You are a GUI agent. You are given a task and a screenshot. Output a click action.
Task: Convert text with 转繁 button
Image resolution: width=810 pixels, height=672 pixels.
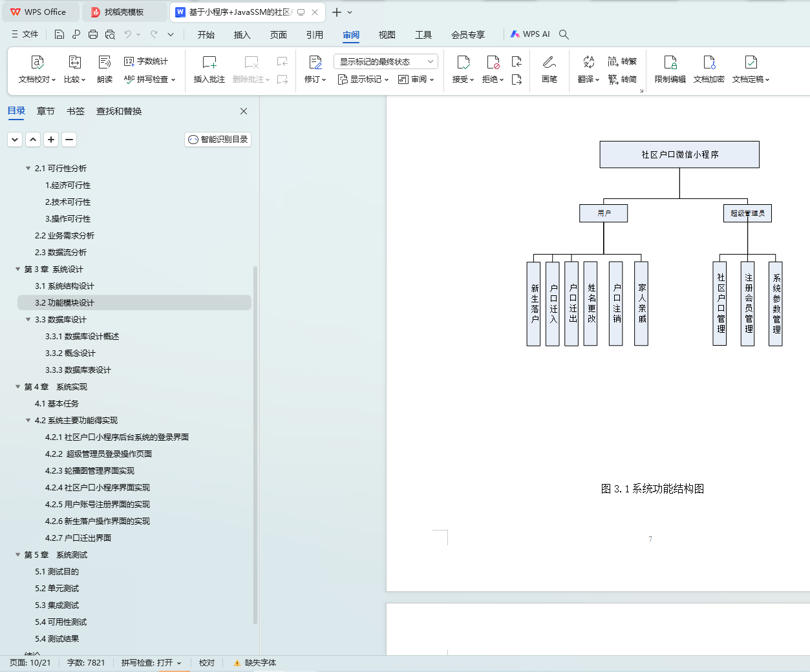pyautogui.click(x=623, y=61)
